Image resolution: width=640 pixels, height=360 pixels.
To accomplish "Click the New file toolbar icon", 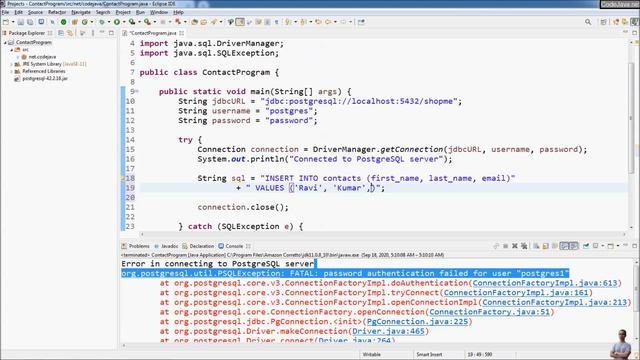I will (6, 22).
